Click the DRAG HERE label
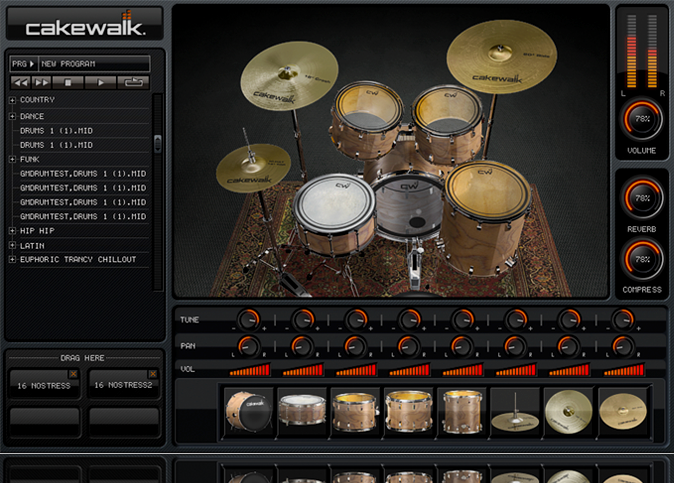 point(82,358)
